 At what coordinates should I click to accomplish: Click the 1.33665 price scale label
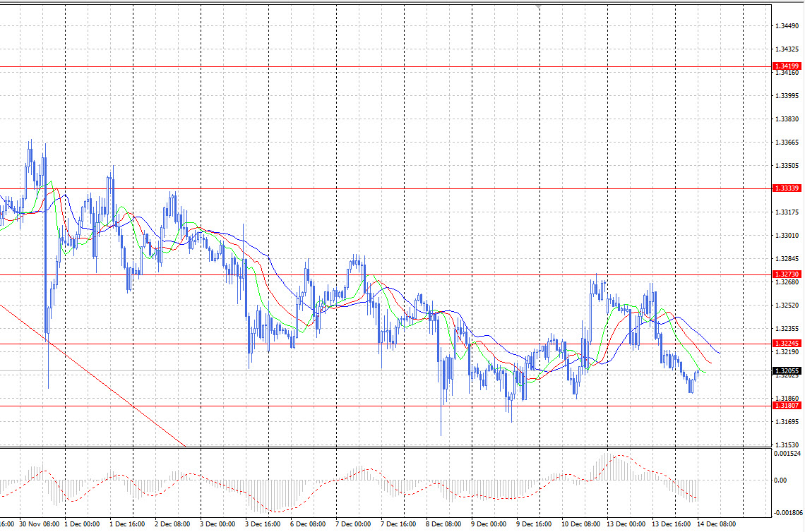click(x=787, y=143)
